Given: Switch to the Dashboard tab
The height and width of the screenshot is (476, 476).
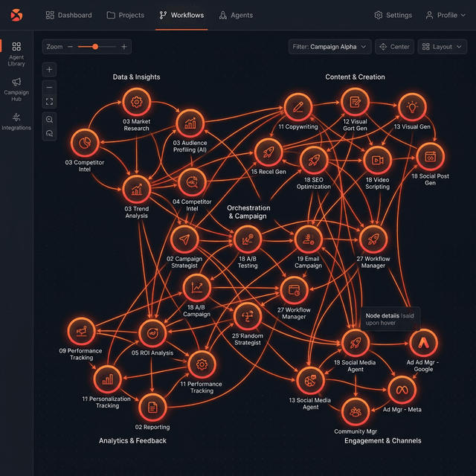Looking at the screenshot, I should click(x=68, y=15).
